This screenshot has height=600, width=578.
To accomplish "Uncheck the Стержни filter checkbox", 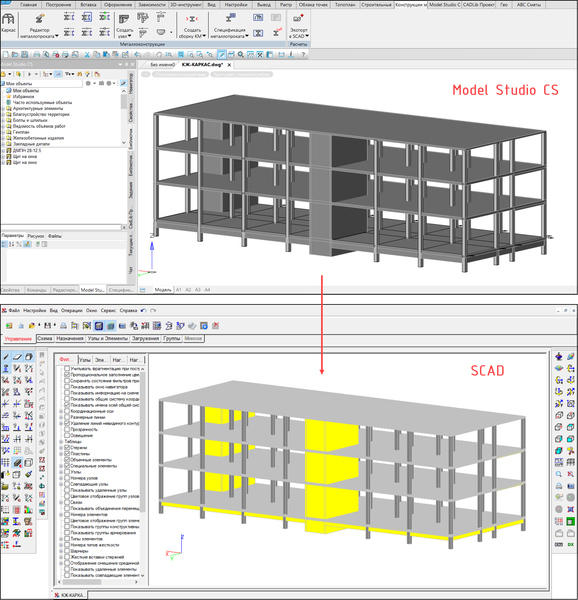I will click(x=67, y=447).
